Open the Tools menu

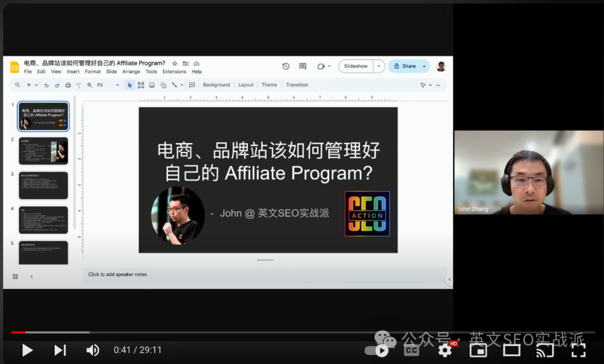coord(151,72)
